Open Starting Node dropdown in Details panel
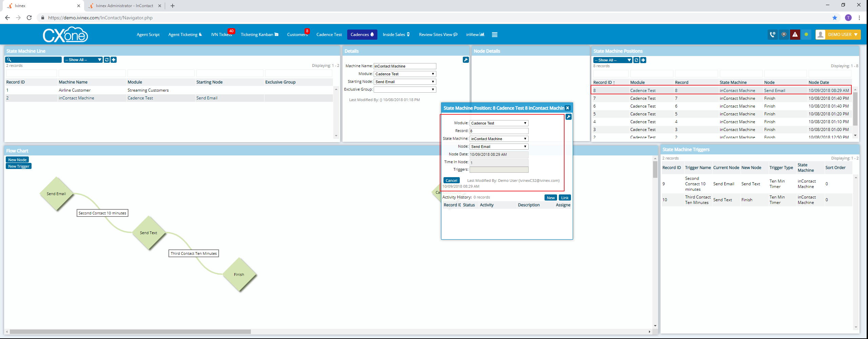The image size is (868, 339). (x=405, y=82)
